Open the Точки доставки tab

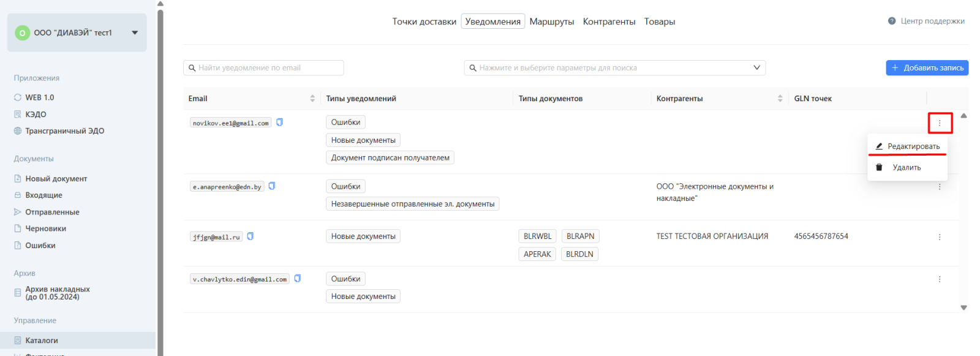(x=424, y=21)
